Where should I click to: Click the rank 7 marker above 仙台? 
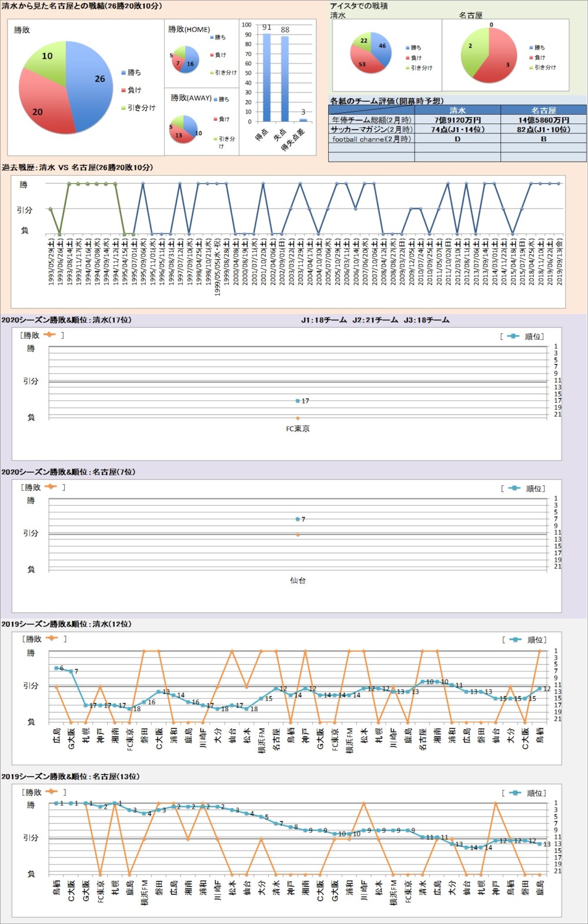[x=298, y=519]
